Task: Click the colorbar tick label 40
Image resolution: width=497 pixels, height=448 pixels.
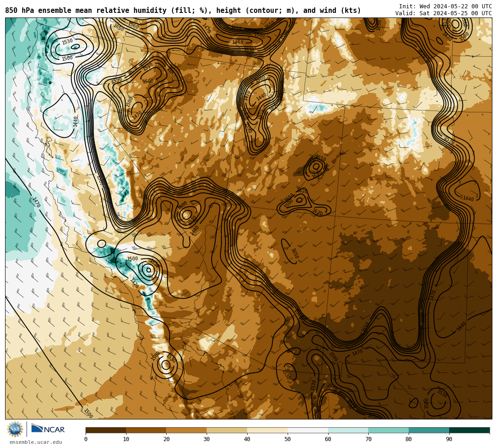Action: (x=247, y=439)
